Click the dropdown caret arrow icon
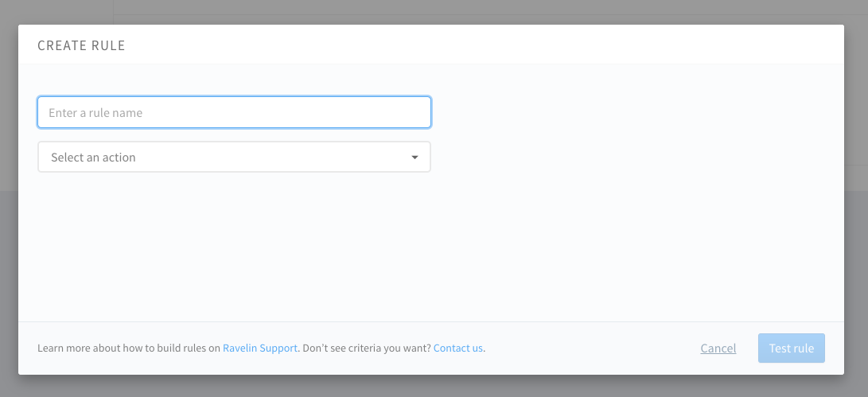This screenshot has height=397, width=868. 415,158
